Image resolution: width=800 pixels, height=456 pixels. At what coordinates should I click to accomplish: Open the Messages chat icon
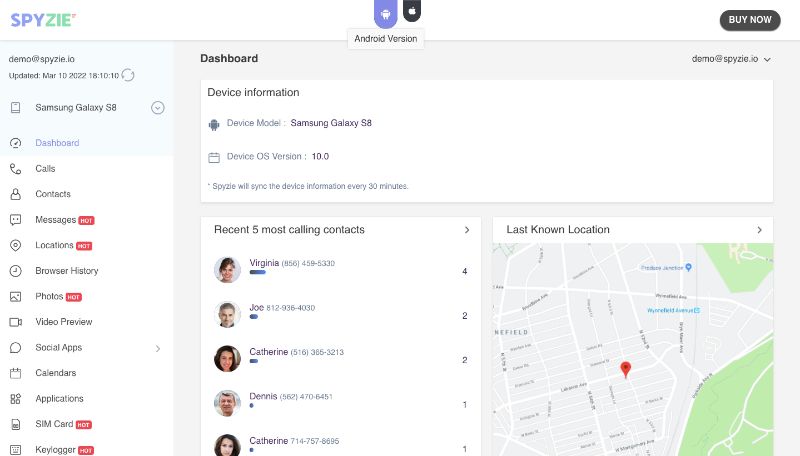click(x=15, y=220)
